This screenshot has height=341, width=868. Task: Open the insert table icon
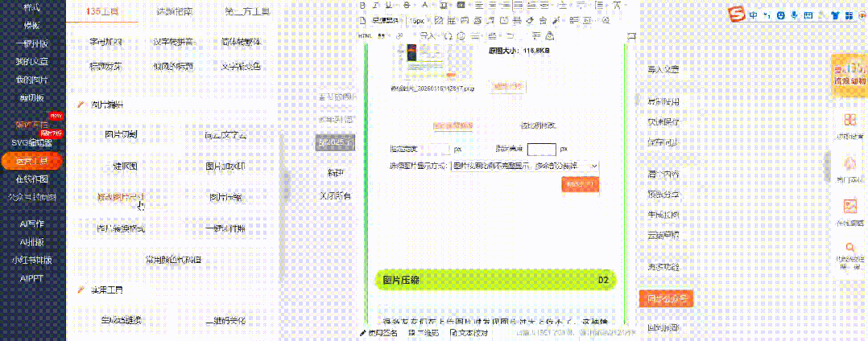click(x=452, y=21)
